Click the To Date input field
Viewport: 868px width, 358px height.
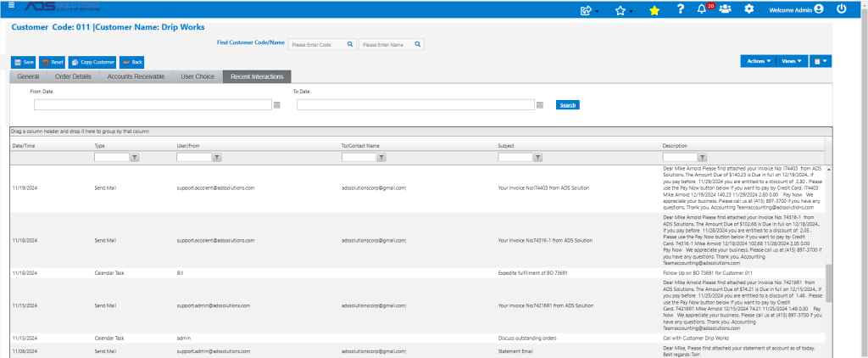(x=415, y=104)
